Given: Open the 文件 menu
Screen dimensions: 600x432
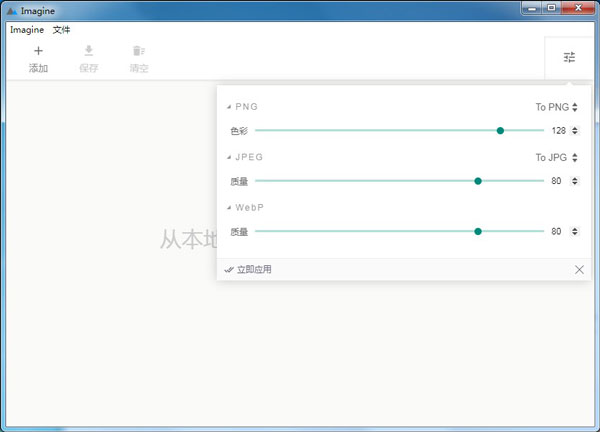Looking at the screenshot, I should pyautogui.click(x=61, y=30).
